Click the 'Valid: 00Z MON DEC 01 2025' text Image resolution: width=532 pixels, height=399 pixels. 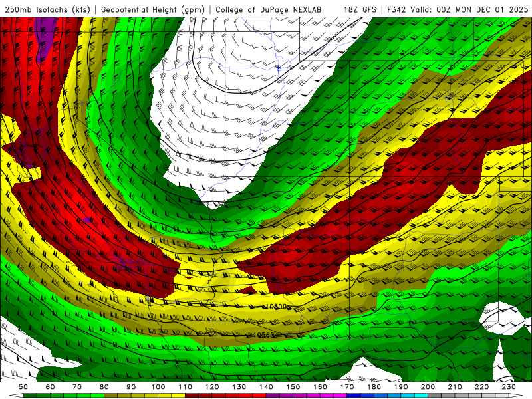(469, 9)
